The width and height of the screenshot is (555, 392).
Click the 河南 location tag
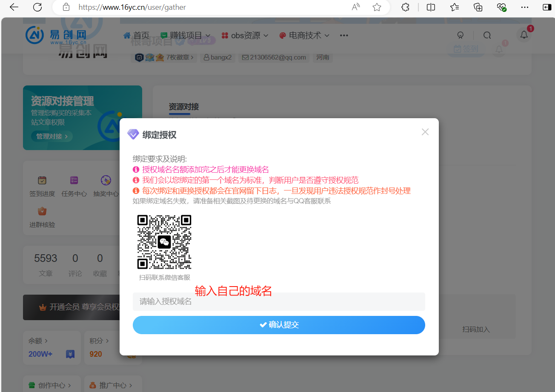323,57
